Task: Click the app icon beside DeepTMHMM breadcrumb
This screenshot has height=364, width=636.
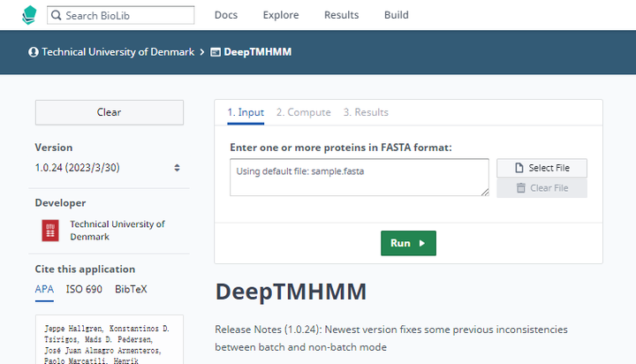Action: [216, 52]
